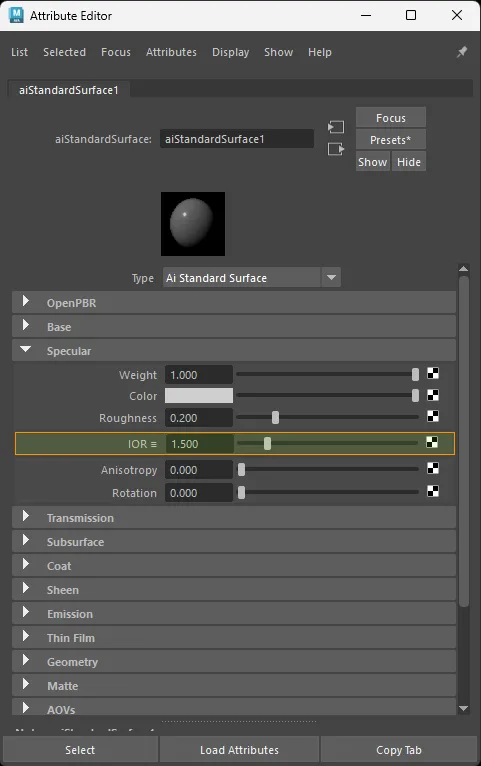Click the Specular Color swatch
Viewport: 481px width, 766px height.
[x=199, y=396]
